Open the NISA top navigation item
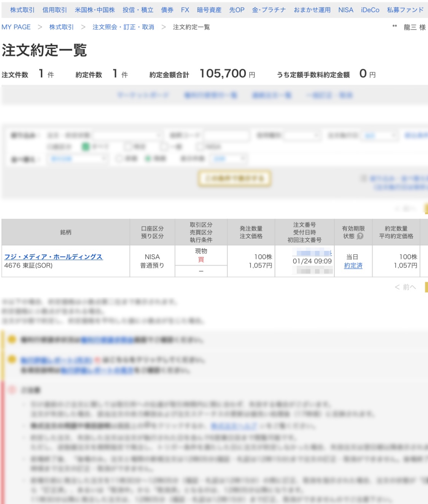This screenshot has width=428, height=504. [x=345, y=10]
